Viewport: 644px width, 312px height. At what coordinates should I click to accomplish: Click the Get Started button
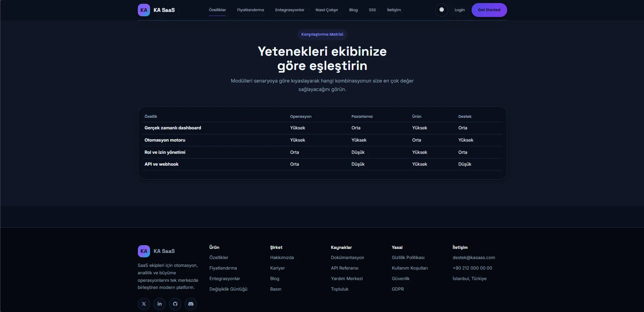[x=489, y=10]
